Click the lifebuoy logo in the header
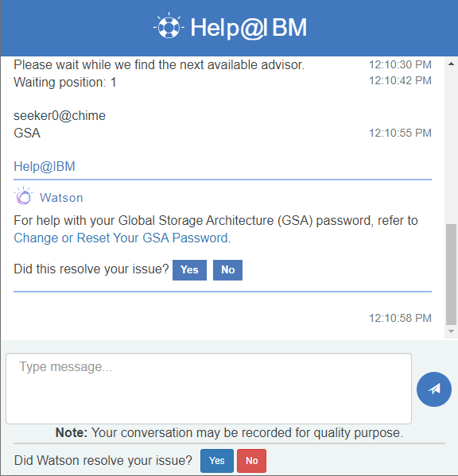 169,27
